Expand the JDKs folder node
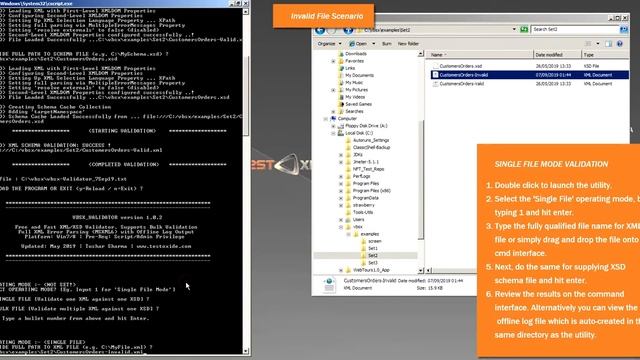 [x=341, y=155]
